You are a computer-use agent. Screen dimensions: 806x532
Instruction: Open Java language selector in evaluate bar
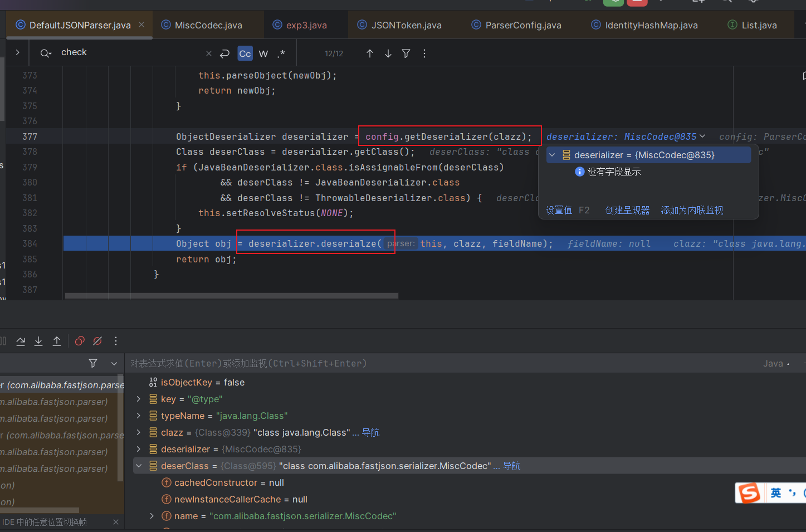[776, 363]
